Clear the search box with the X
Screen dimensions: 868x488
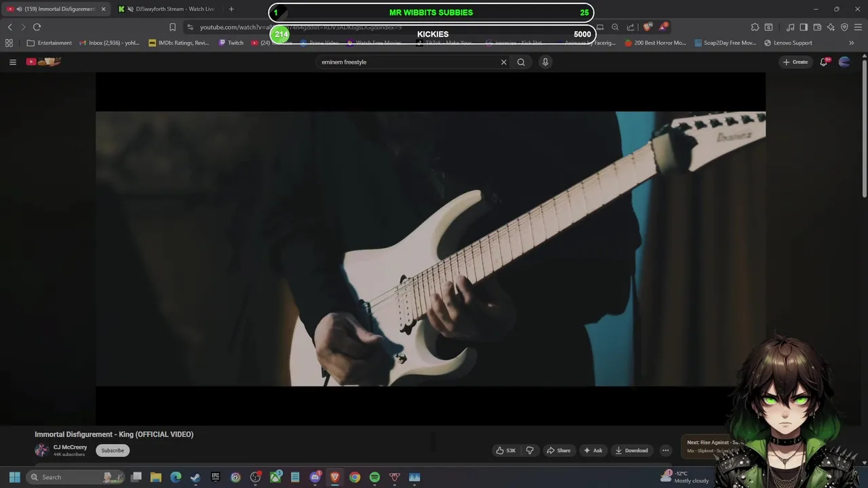504,62
